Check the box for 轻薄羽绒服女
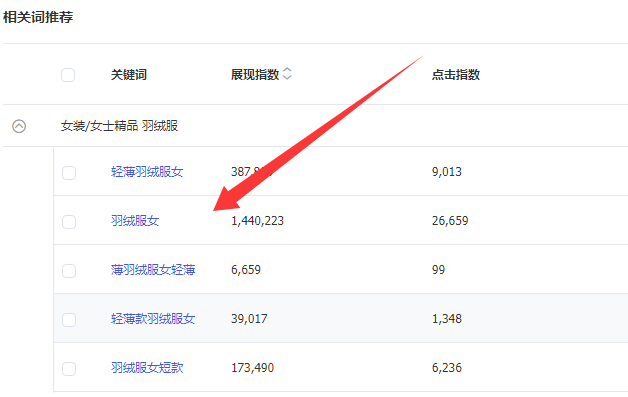The image size is (628, 397). coord(69,173)
